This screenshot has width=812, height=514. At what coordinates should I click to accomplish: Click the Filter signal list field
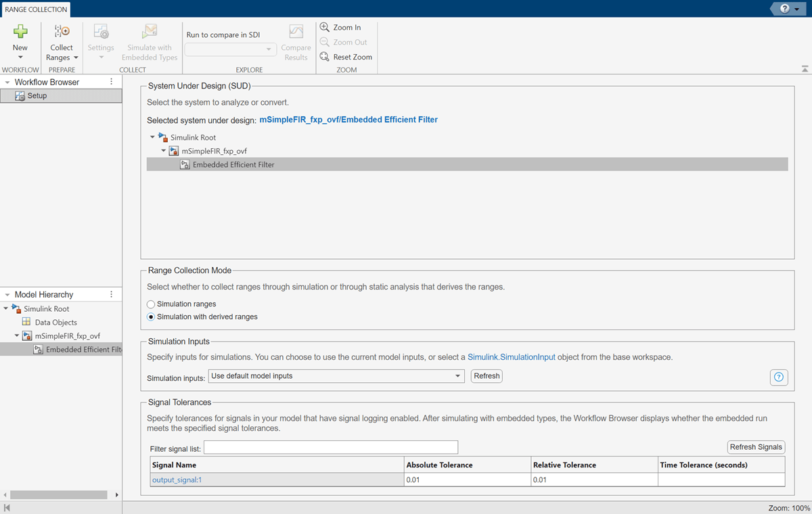pyautogui.click(x=330, y=448)
